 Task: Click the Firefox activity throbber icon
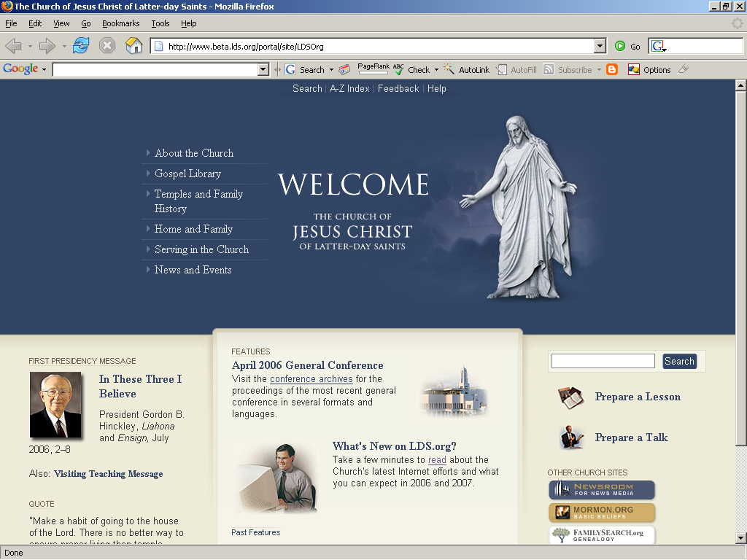(737, 23)
